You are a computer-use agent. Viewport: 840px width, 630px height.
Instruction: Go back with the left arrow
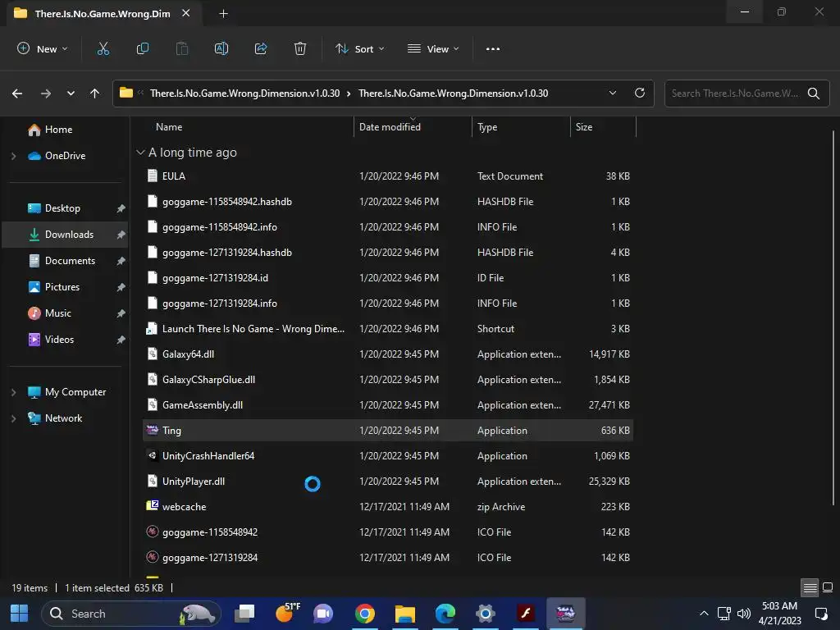pyautogui.click(x=17, y=94)
